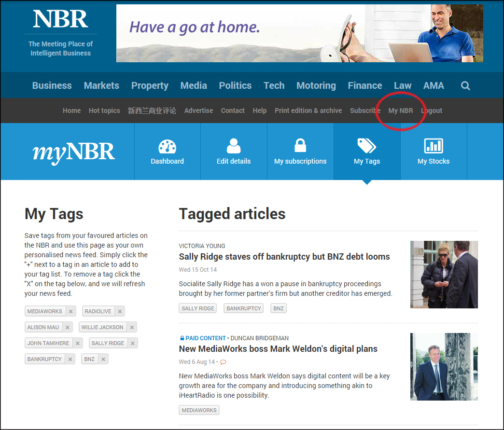Click the Sally Ridge article photo

444,275
